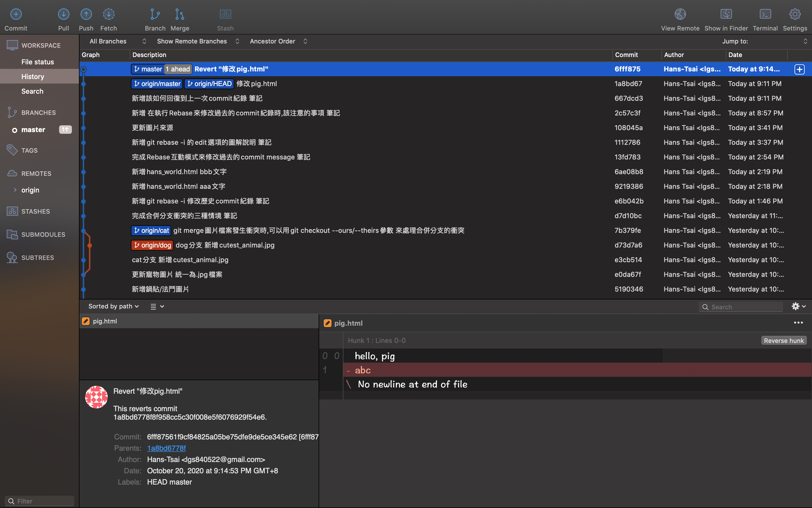812x508 pixels.
Task: Select the 新增鍋貼/法鬥圖片 commit
Action: point(445,289)
